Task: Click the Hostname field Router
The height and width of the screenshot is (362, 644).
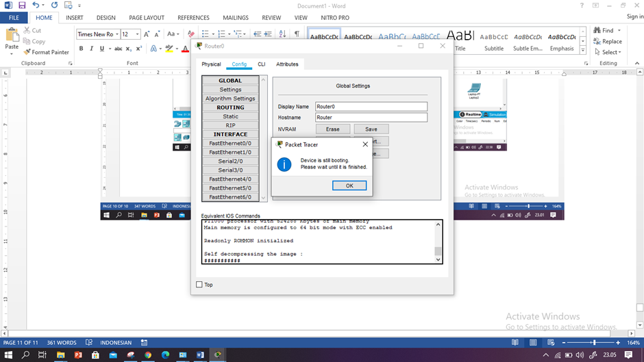Action: pos(371,118)
